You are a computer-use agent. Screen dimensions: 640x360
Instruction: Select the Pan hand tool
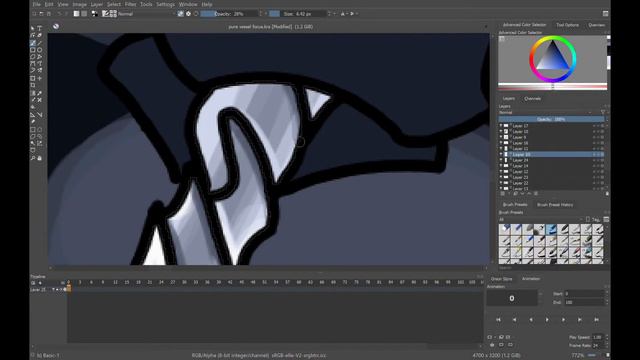coord(40,158)
